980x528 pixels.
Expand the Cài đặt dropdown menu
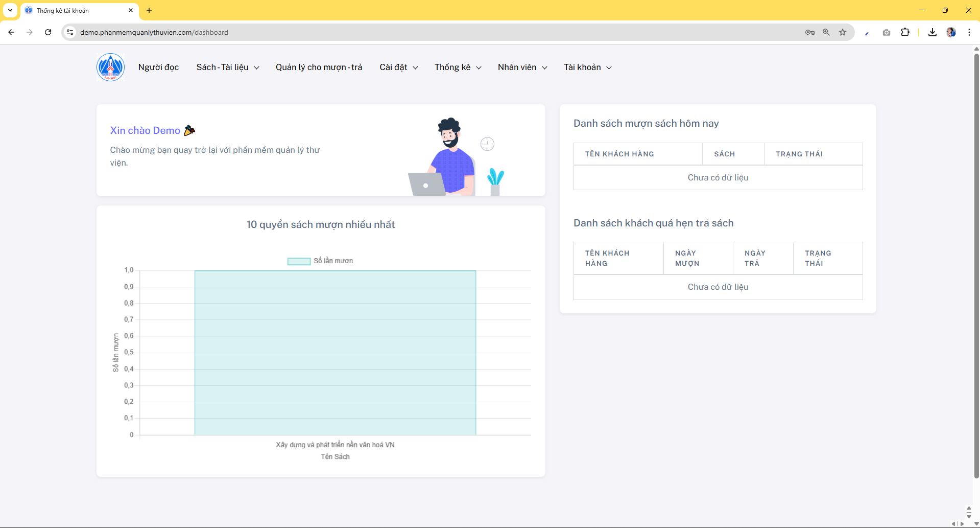tap(398, 67)
